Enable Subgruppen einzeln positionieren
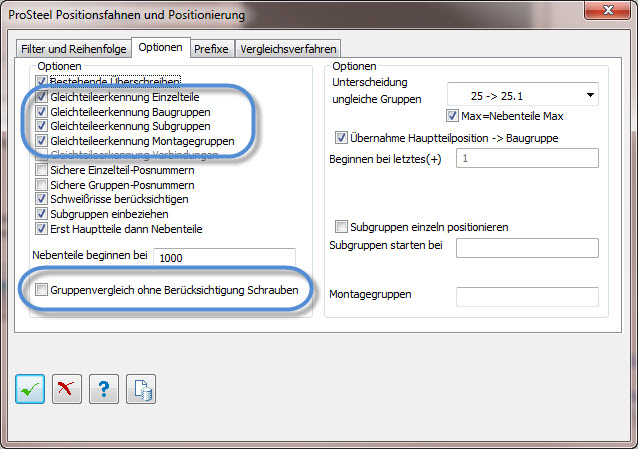This screenshot has width=638, height=449. pyautogui.click(x=341, y=227)
